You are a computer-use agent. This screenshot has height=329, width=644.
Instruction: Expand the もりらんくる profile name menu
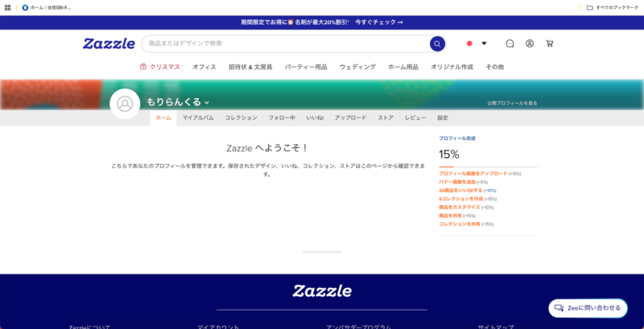tap(178, 101)
